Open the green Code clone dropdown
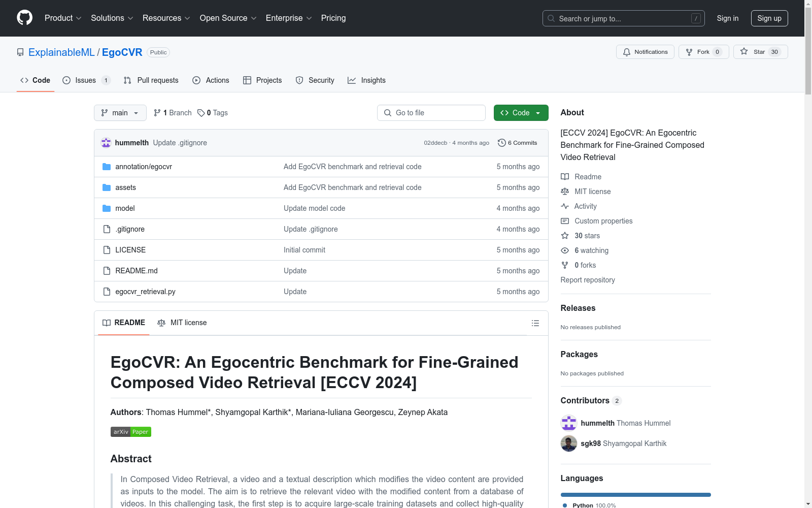 click(521, 113)
